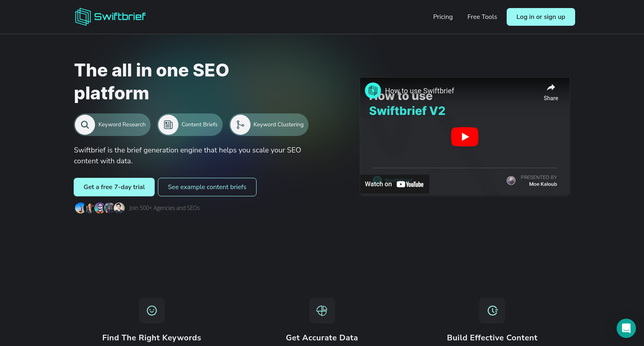Screen dimensions: 644x346
Task: Share the YouTube video
Action: (x=551, y=92)
